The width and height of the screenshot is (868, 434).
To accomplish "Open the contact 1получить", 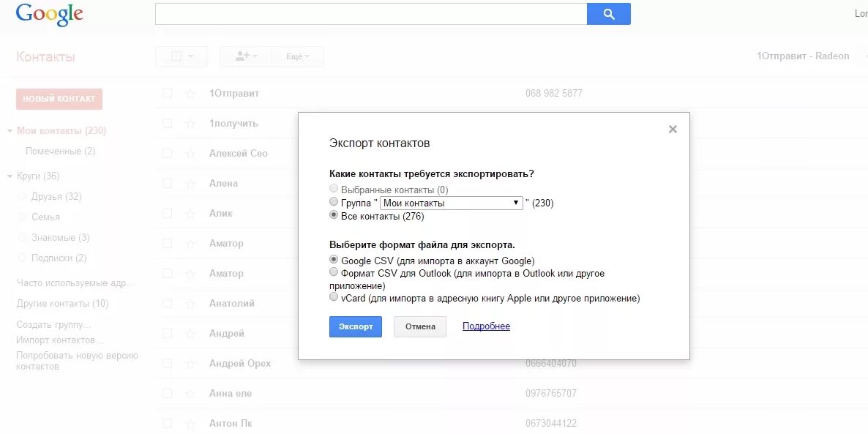I will [233, 124].
